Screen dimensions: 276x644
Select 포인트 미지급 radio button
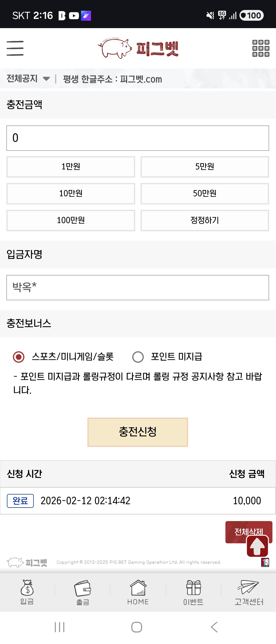click(138, 357)
